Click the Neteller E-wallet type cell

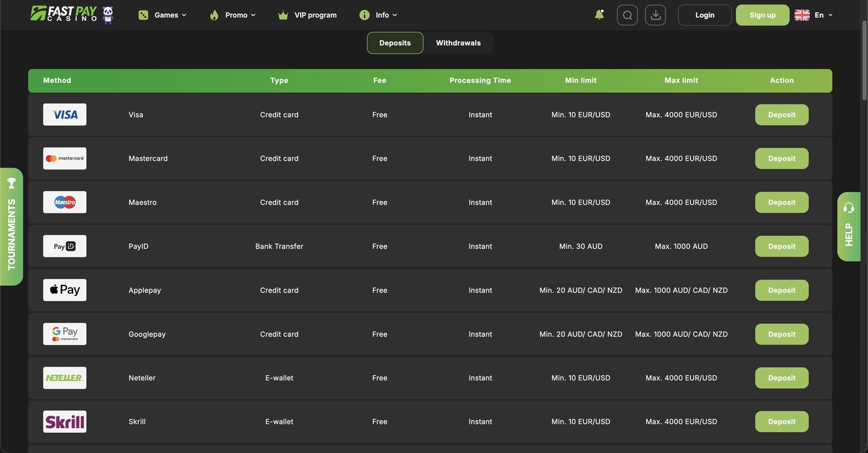pos(280,378)
